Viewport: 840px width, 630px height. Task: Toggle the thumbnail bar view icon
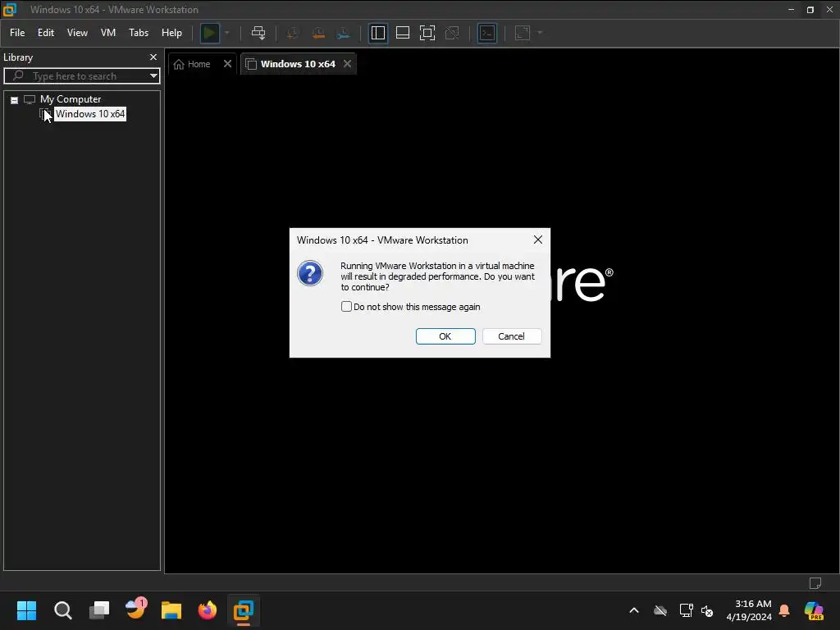402,33
